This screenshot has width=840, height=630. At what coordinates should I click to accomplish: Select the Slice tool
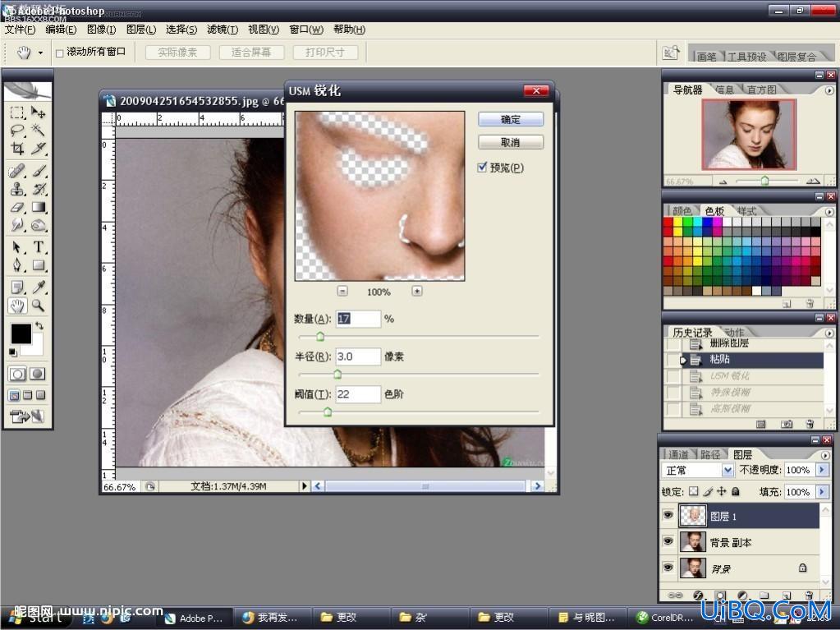pos(38,148)
